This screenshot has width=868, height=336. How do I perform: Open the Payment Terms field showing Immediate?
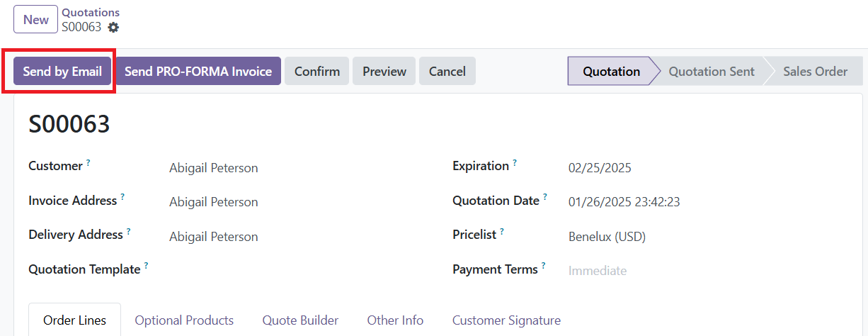point(707,271)
